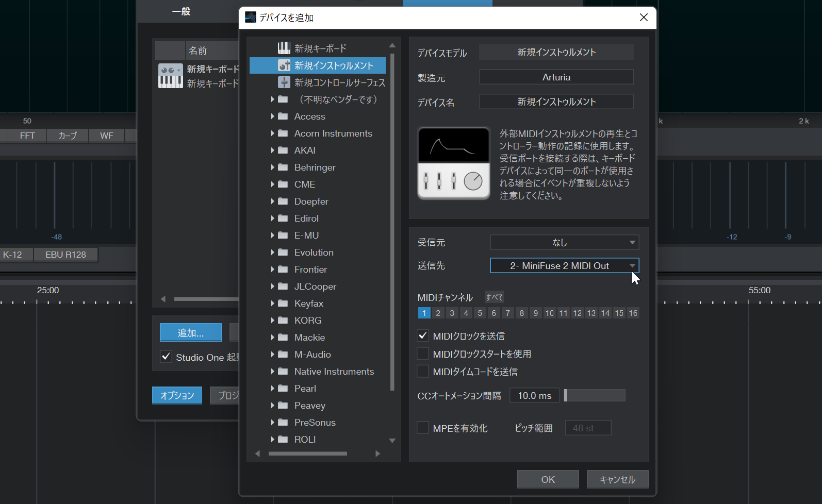Click the デバイス名 input field
Image resolution: width=822 pixels, height=504 pixels.
[556, 102]
